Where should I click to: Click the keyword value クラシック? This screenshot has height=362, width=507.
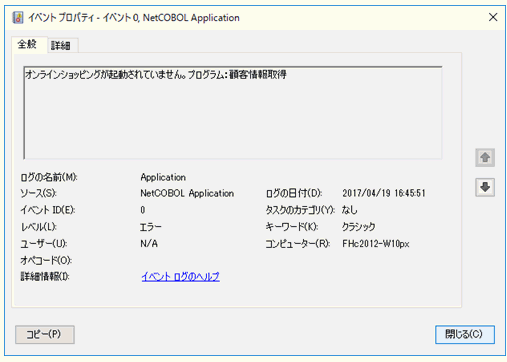coord(359,227)
